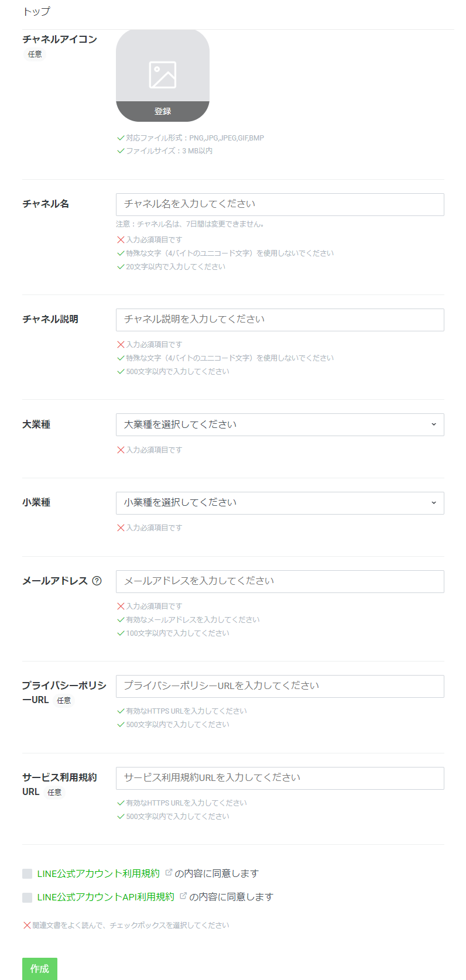Click the 登録 upload icon button
Image resolution: width=466 pixels, height=980 pixels.
pyautogui.click(x=162, y=111)
